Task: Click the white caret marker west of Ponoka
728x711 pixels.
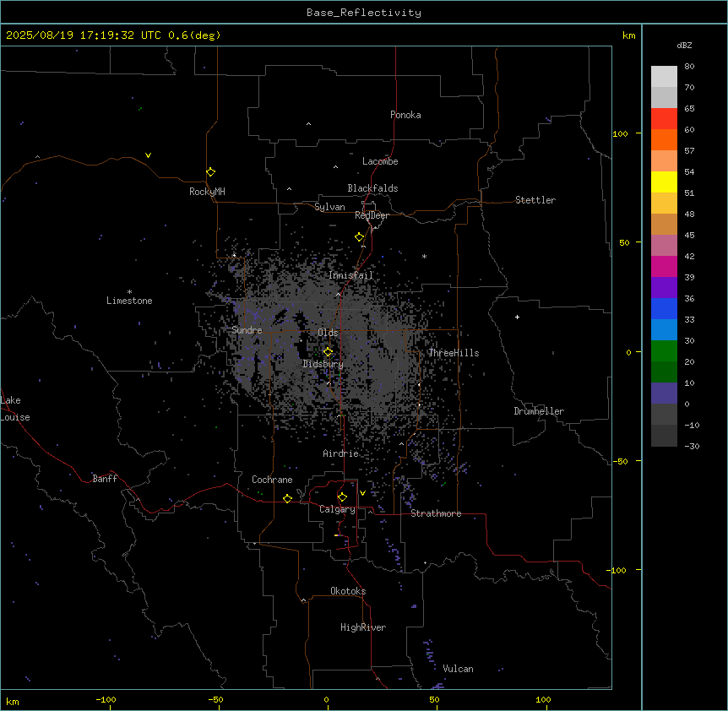Action: pos(309,124)
